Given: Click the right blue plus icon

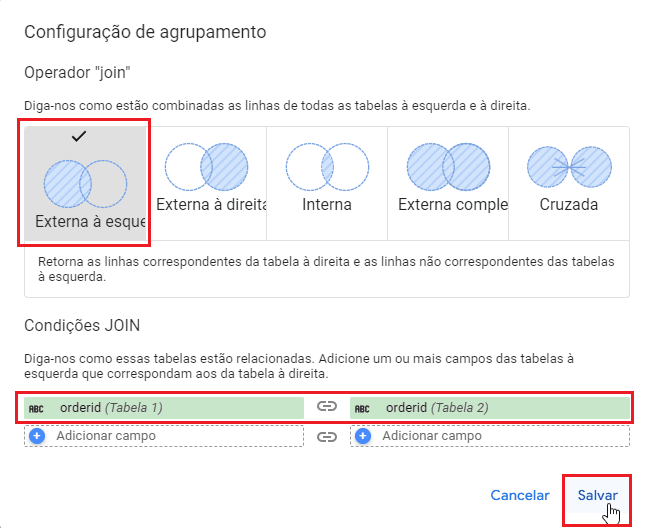Looking at the screenshot, I should click(363, 436).
